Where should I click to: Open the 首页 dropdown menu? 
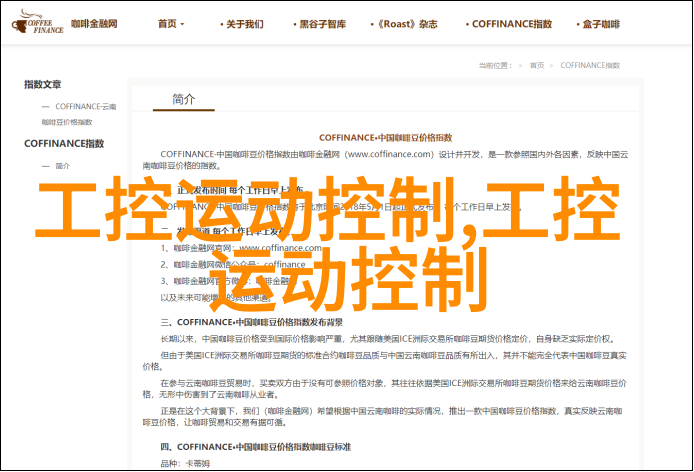click(171, 24)
